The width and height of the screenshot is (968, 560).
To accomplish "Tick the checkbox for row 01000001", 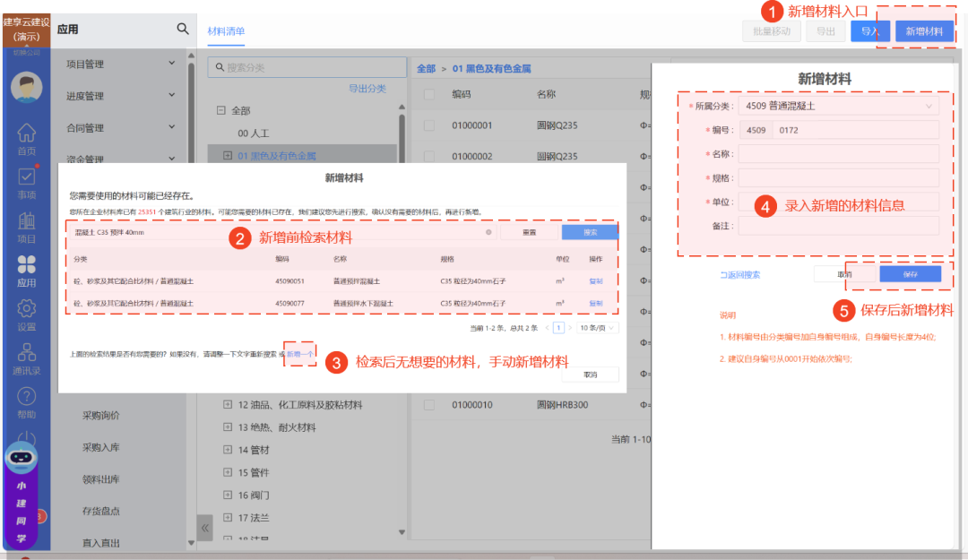I will coord(429,125).
